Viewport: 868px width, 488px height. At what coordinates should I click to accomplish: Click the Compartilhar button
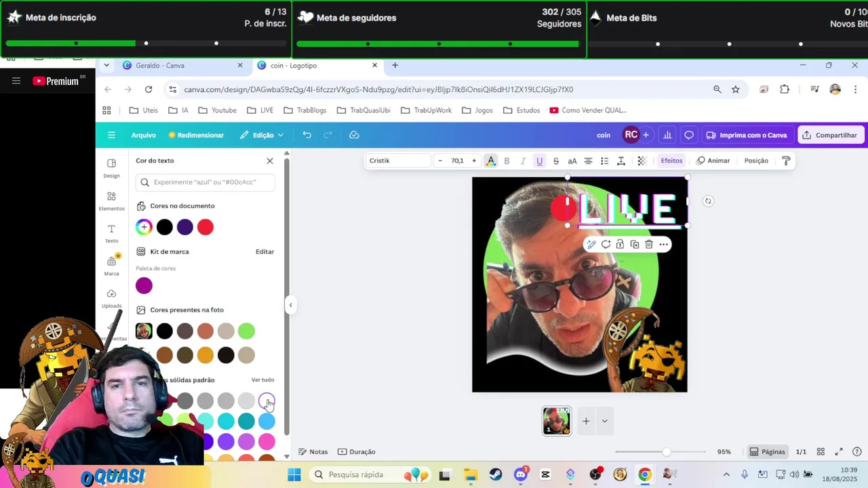point(830,135)
